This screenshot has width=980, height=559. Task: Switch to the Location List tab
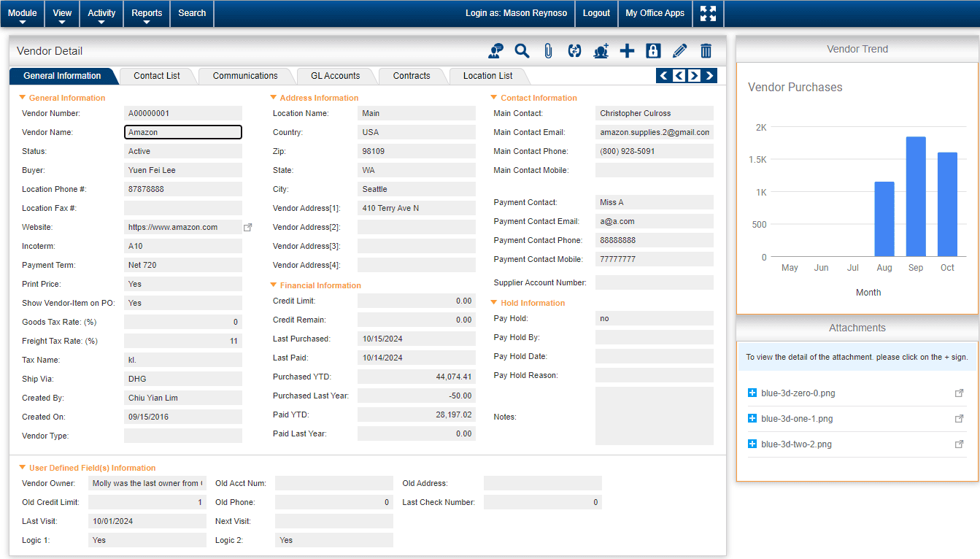coord(487,76)
